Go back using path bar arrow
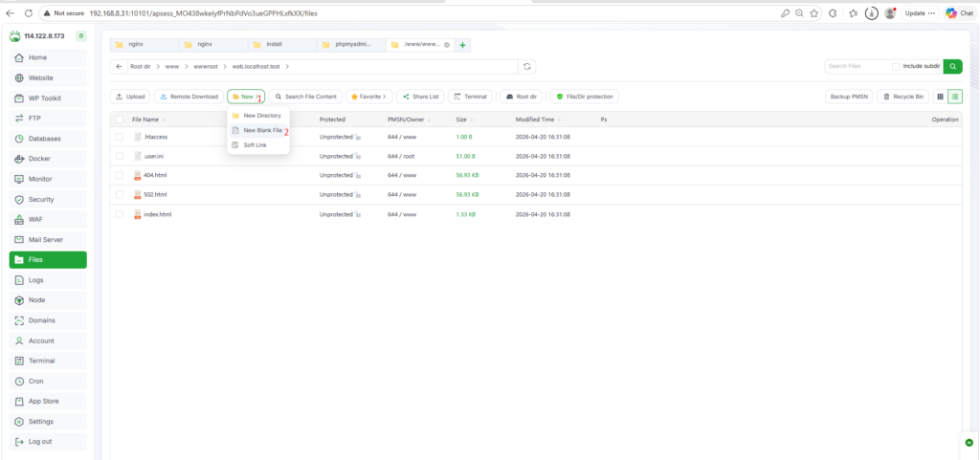This screenshot has width=980, height=460. (118, 67)
